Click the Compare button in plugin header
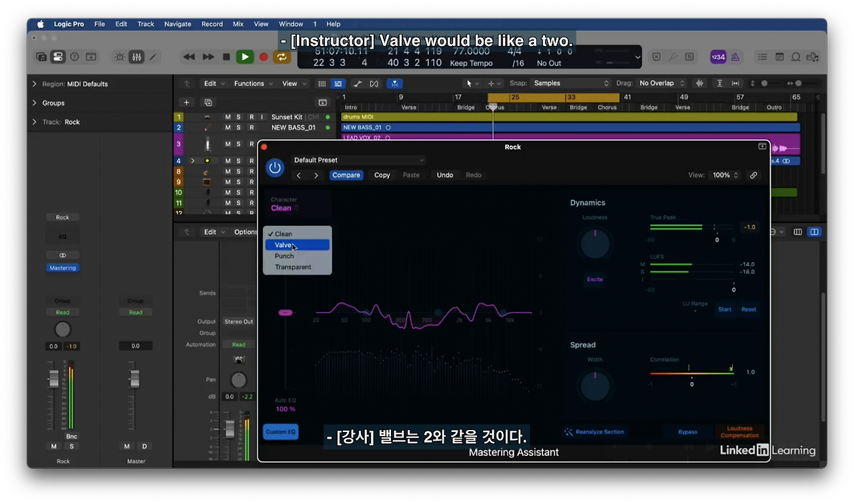854x504 pixels. pyautogui.click(x=346, y=175)
